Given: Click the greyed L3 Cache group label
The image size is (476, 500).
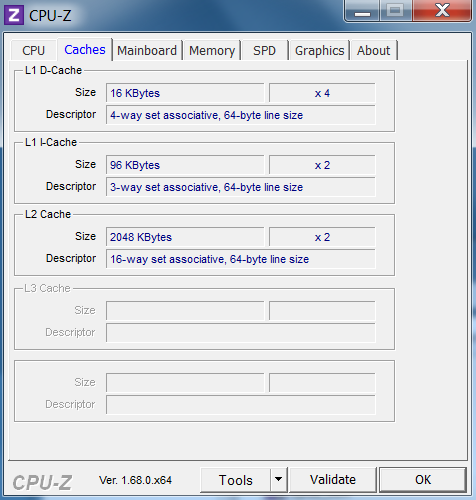Looking at the screenshot, I should click(47, 288).
